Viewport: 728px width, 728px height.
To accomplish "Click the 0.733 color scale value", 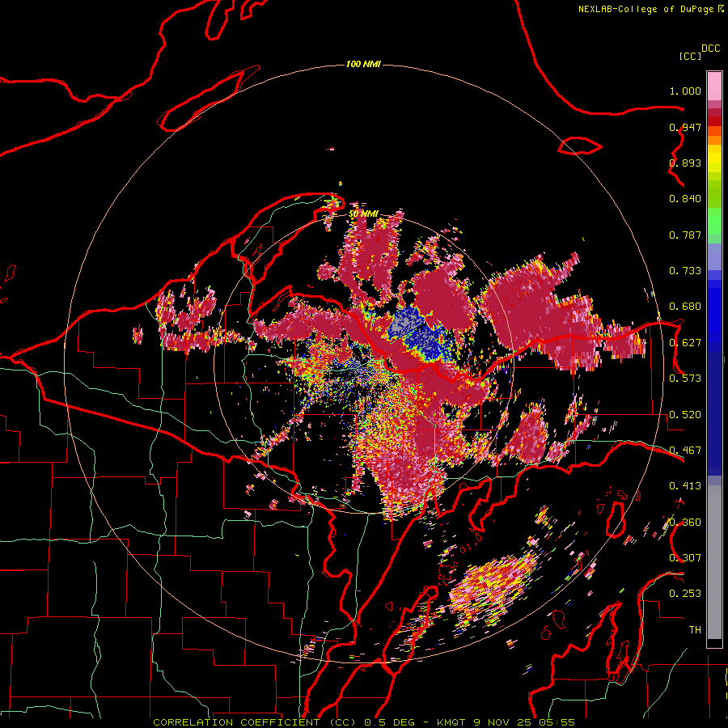I will pyautogui.click(x=685, y=271).
